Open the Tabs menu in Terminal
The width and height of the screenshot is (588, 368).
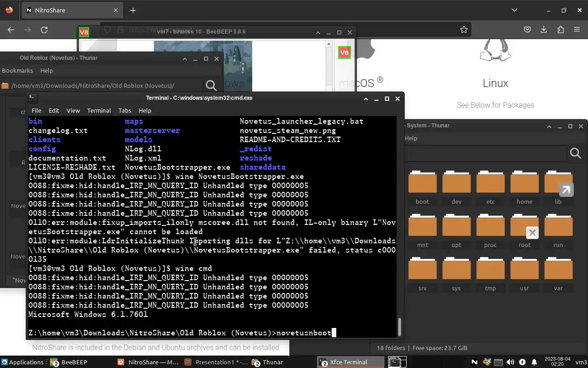pyautogui.click(x=124, y=110)
